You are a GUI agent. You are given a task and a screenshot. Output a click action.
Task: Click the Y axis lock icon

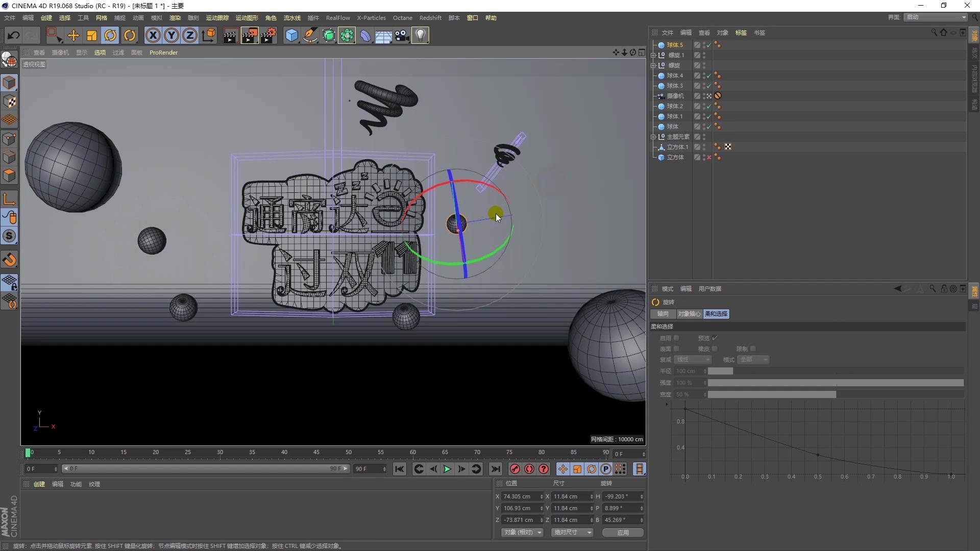coord(171,35)
